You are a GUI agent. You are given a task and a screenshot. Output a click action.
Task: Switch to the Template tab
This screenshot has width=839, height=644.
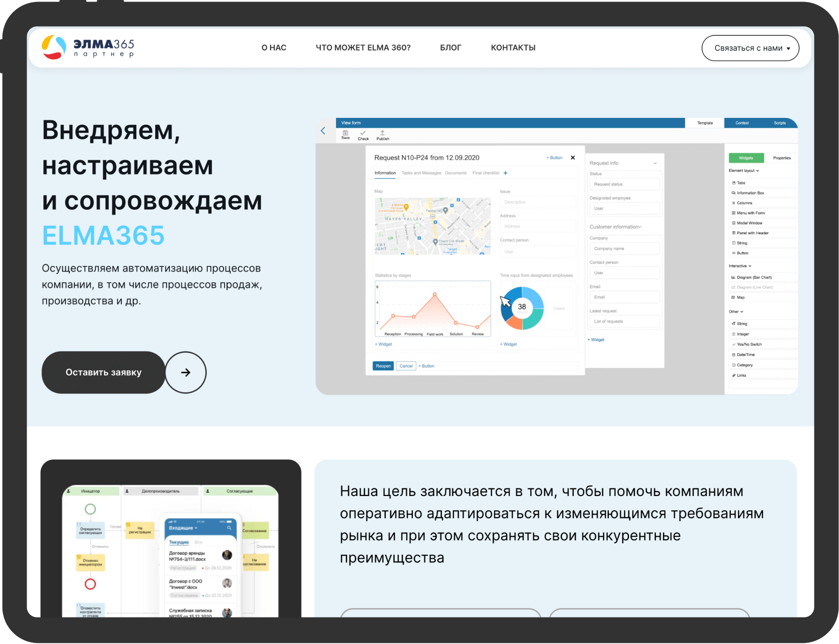(705, 123)
